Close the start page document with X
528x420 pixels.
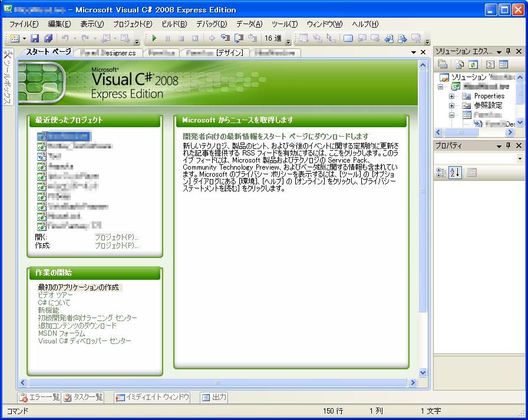point(423,52)
